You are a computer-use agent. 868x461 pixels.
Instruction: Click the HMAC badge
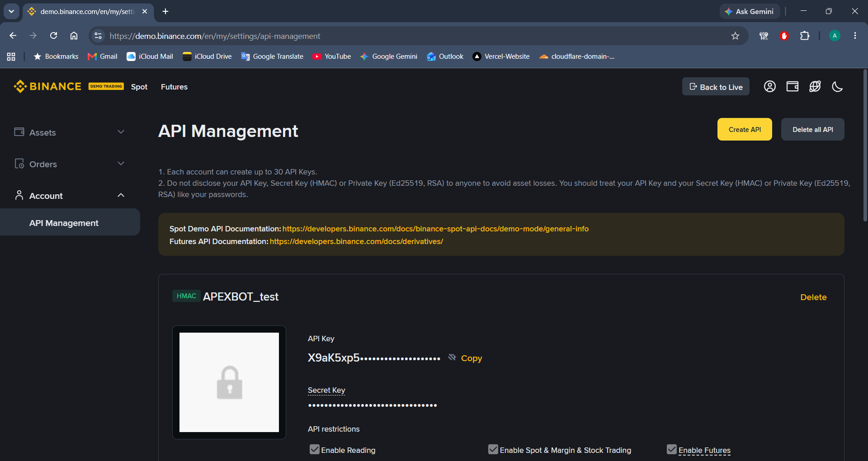pyautogui.click(x=186, y=296)
